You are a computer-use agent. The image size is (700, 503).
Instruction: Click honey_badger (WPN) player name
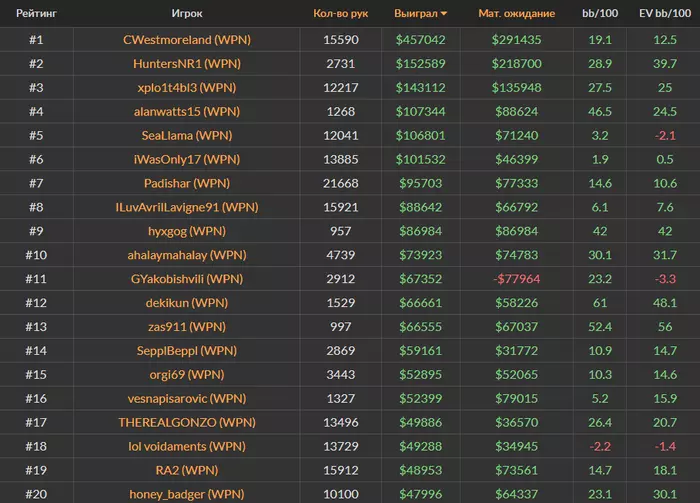[x=187, y=494]
